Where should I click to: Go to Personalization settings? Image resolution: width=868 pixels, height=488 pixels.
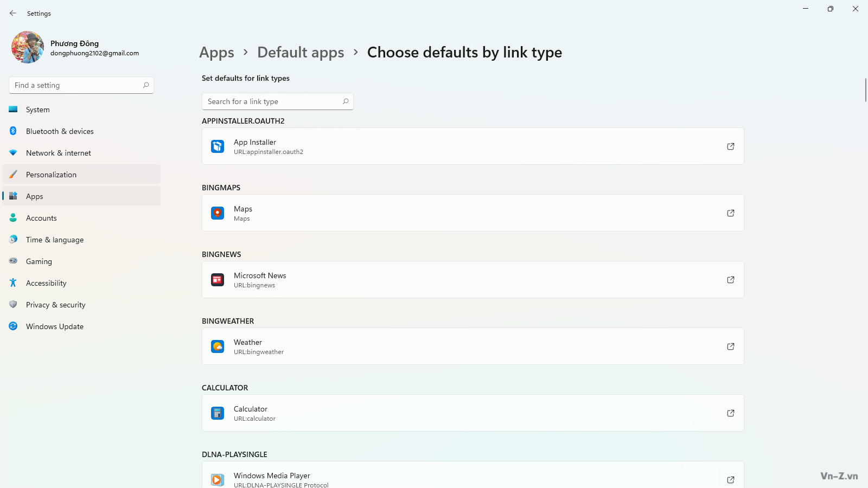pos(81,175)
